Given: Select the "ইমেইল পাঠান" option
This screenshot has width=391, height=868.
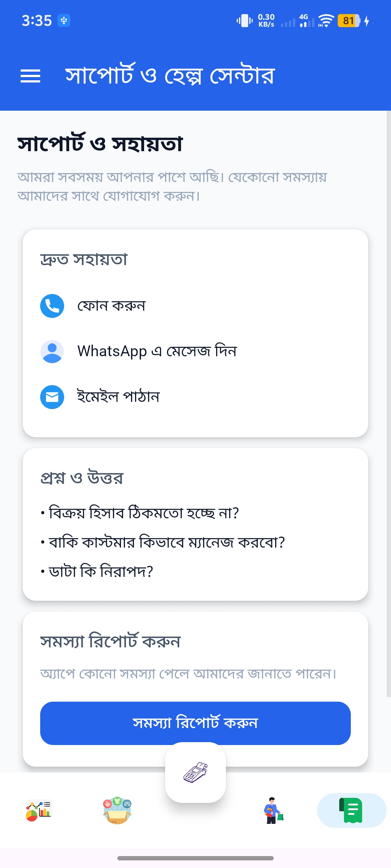Looking at the screenshot, I should click(x=118, y=397).
